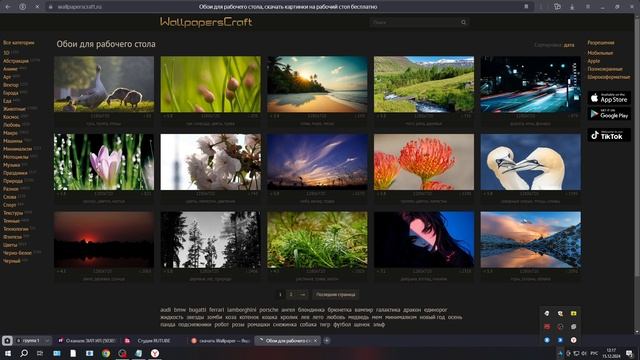Stop page loading with the X icon
This screenshot has width=640, height=360.
pyautogui.click(x=37, y=7)
